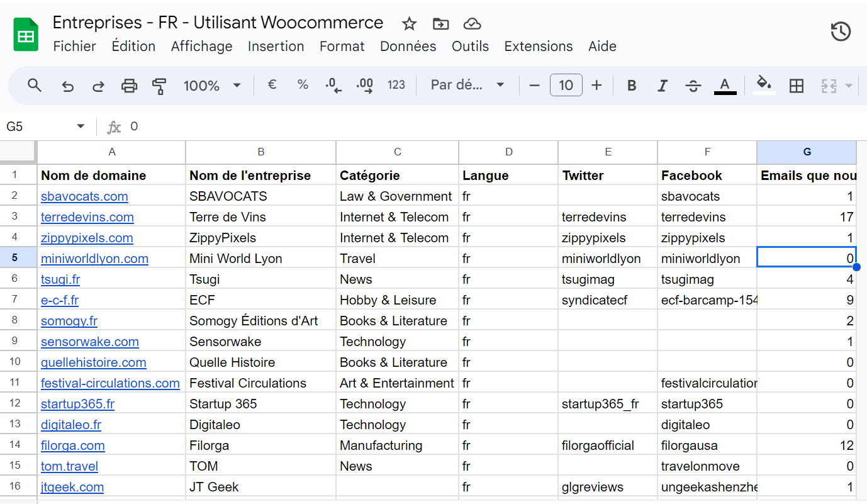Select row 8 header
This screenshot has width=867, height=504.
[x=18, y=321]
